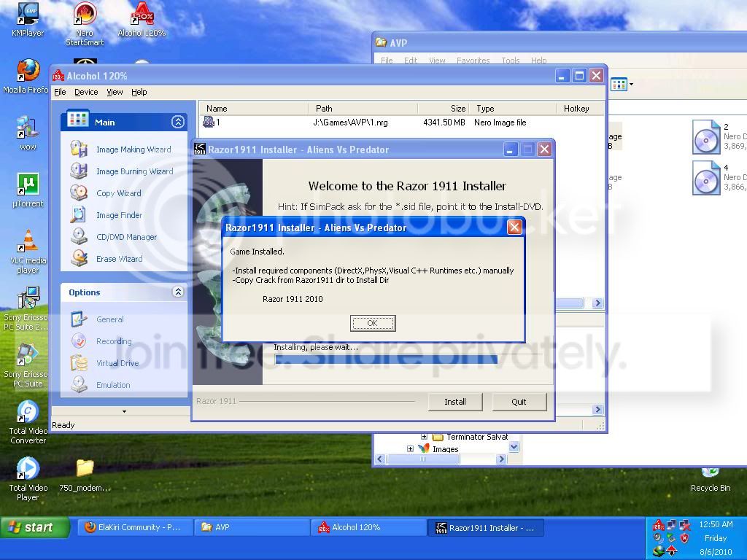Open the VLC media player desktop icon
The width and height of the screenshot is (747, 560).
[x=28, y=252]
